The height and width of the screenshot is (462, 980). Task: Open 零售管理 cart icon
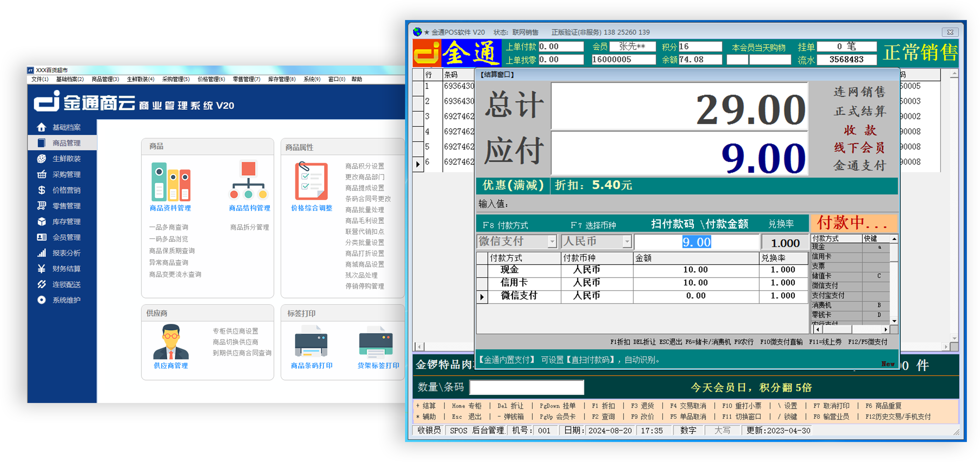coord(41,206)
